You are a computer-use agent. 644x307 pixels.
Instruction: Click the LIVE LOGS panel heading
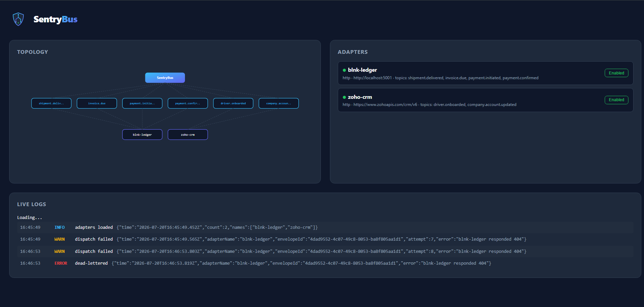click(x=32, y=204)
